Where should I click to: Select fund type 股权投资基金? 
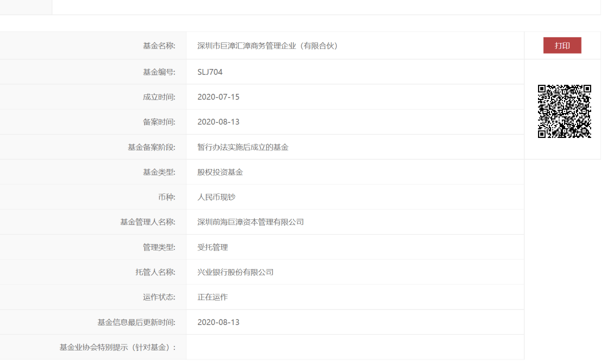tap(220, 172)
